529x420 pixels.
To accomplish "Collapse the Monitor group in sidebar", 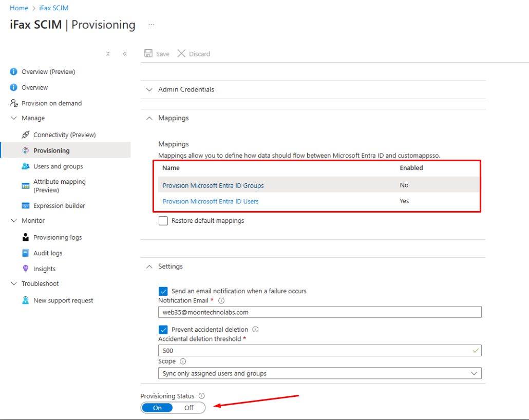I will tap(14, 221).
